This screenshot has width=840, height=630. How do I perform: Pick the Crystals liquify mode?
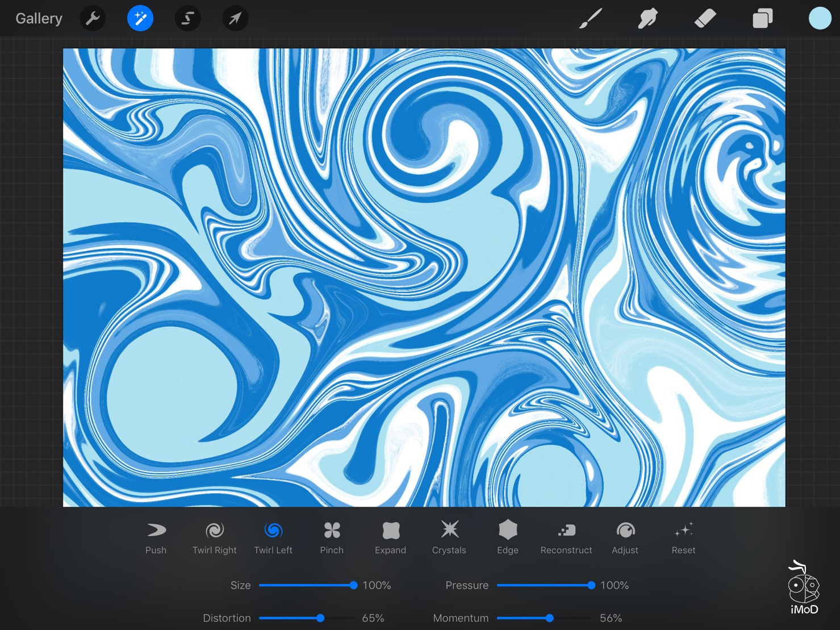pyautogui.click(x=449, y=537)
